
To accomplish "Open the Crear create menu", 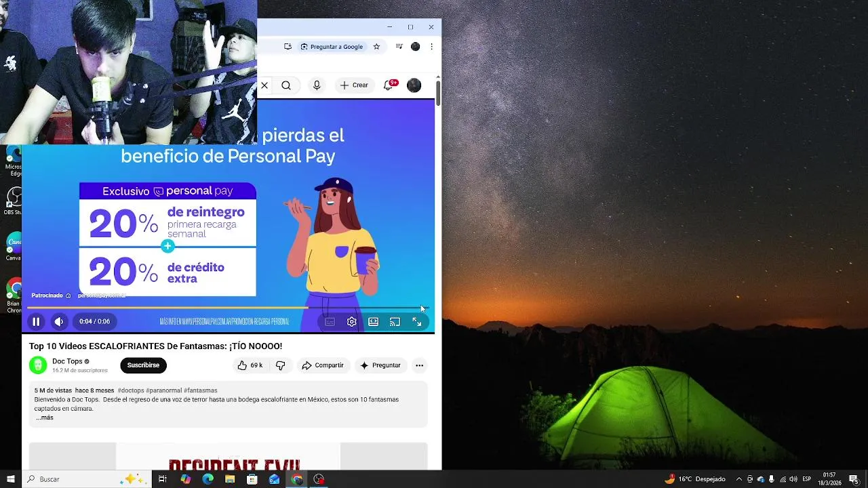I will click(354, 85).
